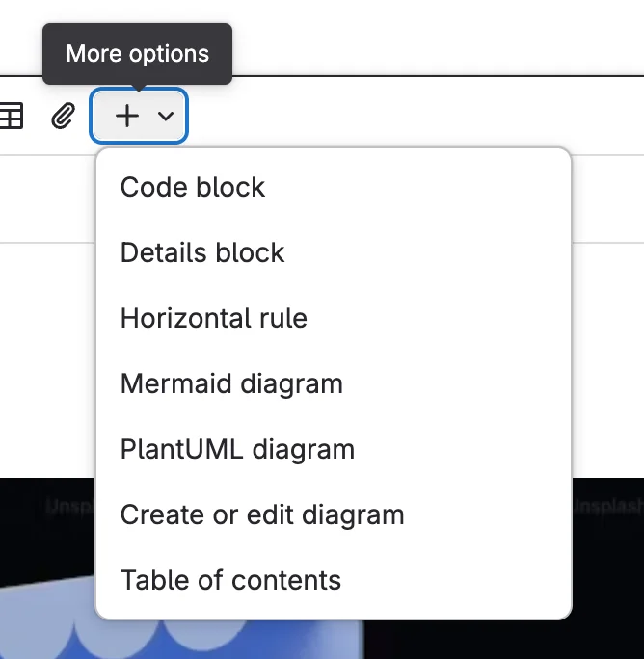Pick PlantUML diagram from the list

(x=237, y=449)
